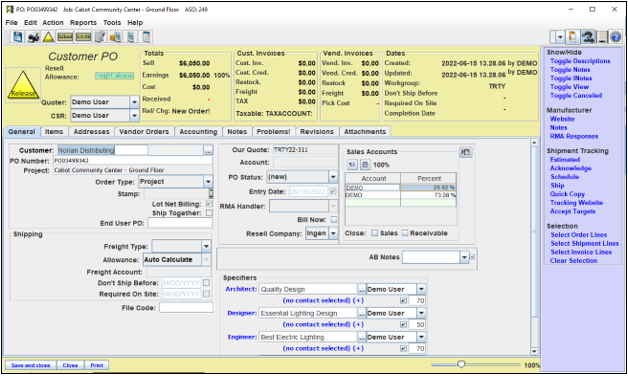The height and width of the screenshot is (376, 628).
Task: Click the Sales Accounts top-right corner icon
Action: click(466, 152)
